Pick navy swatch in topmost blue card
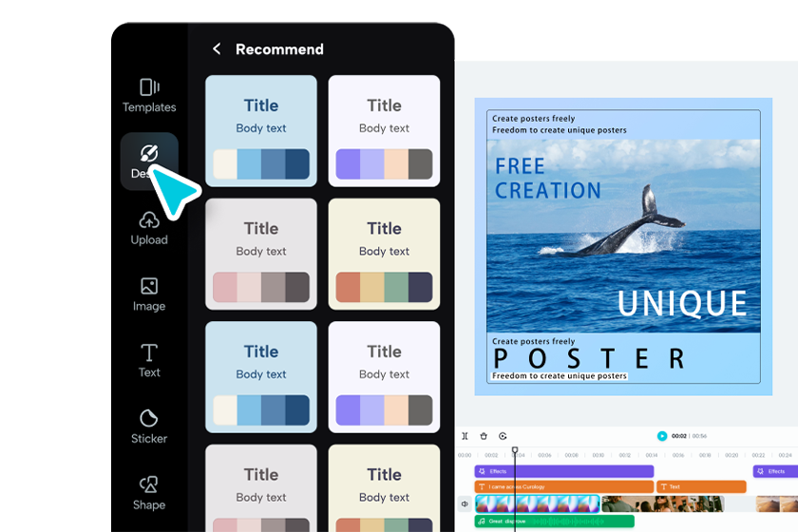The width and height of the screenshot is (798, 532). [x=297, y=164]
